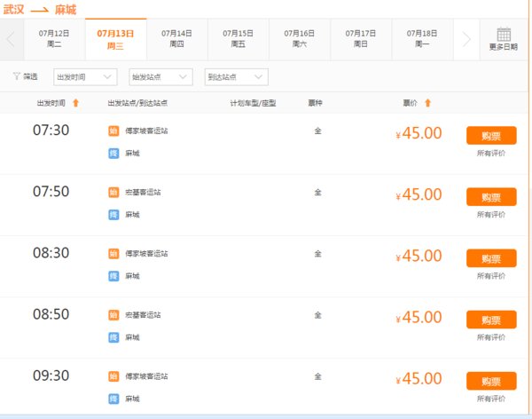This screenshot has width=532, height=419.
Task: Open 所有评价 for 07:30 bus
Action: [491, 154]
